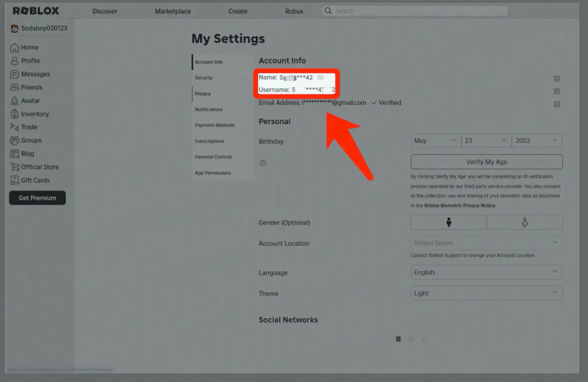Open the Official Store cart icon

point(14,167)
